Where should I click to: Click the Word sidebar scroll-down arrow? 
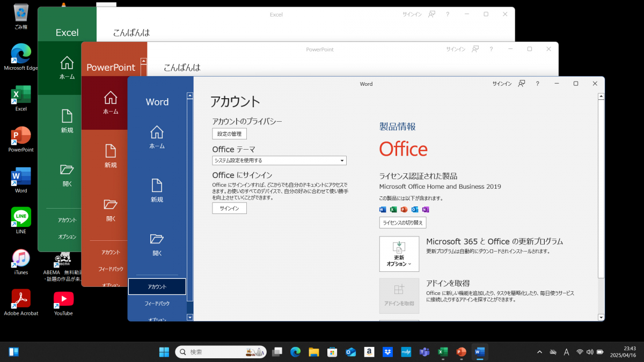pyautogui.click(x=189, y=317)
